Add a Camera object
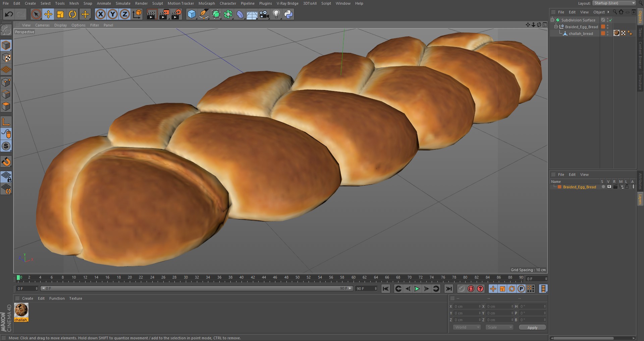The image size is (644, 341). [x=264, y=14]
